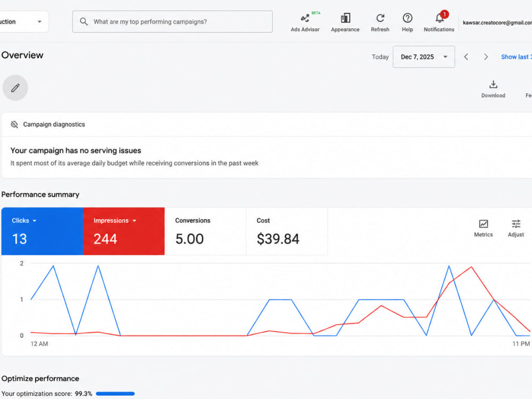Click the Optimize performance heading
The image size is (532, 399).
click(40, 379)
